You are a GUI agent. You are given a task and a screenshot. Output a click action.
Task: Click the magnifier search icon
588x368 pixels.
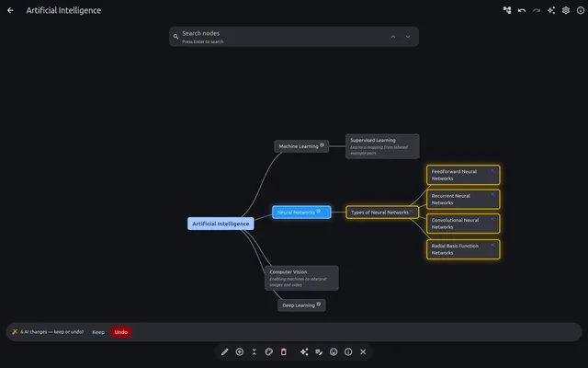[x=175, y=37]
